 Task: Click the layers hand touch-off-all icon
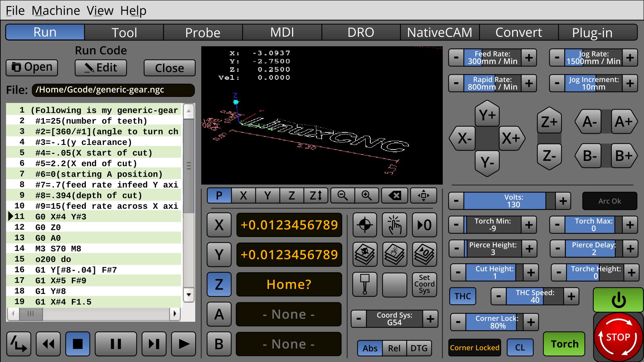[x=394, y=254]
